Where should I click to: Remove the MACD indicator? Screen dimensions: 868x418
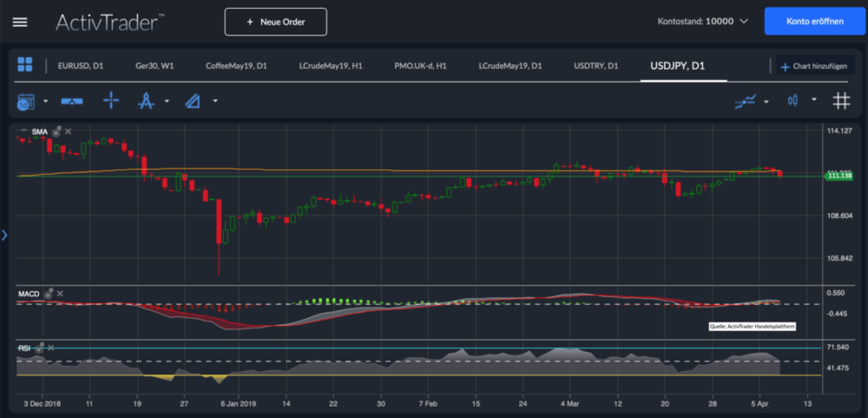point(61,294)
